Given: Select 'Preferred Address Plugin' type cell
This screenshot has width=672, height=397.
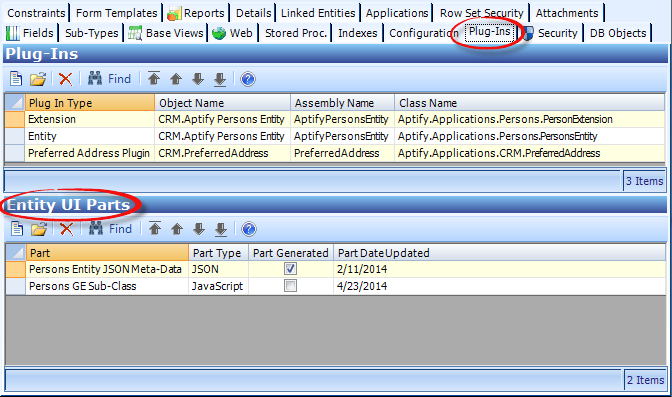Looking at the screenshot, I should (90, 153).
